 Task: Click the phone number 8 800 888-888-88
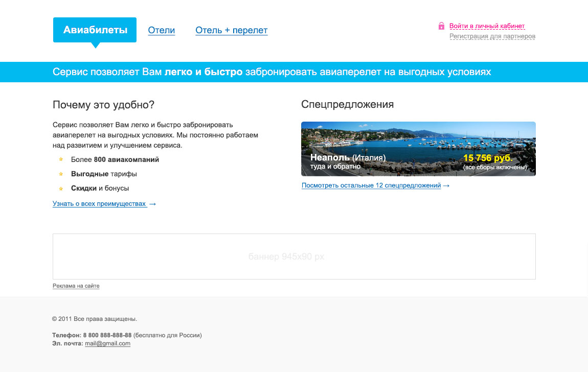107,335
